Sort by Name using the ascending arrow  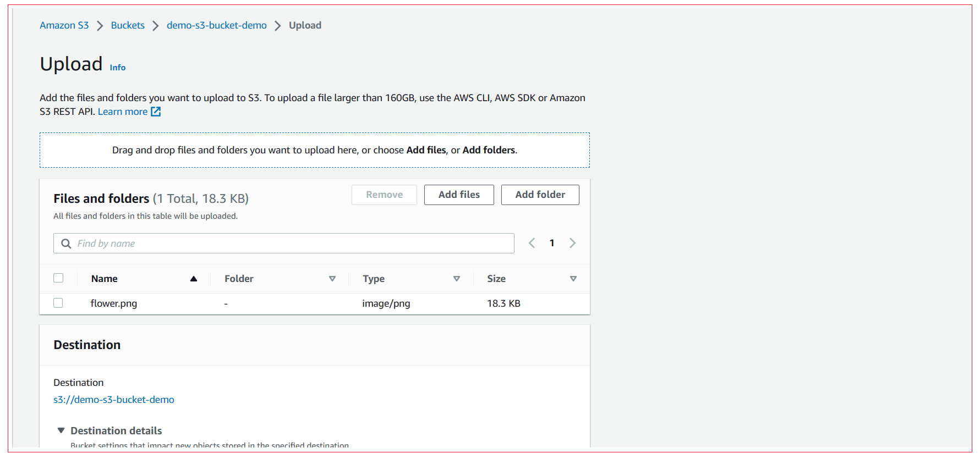coord(194,279)
